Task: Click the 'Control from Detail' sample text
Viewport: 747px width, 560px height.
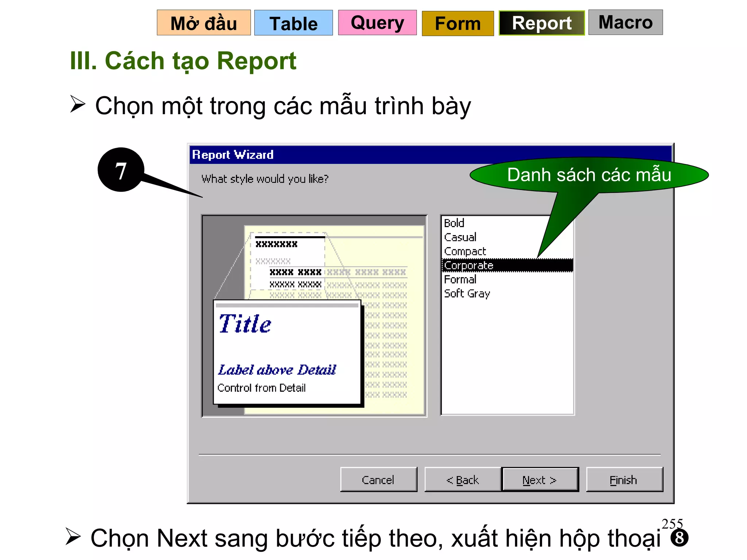Action: tap(262, 388)
